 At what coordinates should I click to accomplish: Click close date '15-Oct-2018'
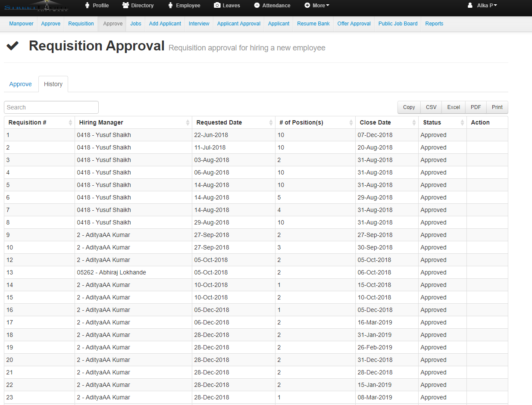[374, 285]
